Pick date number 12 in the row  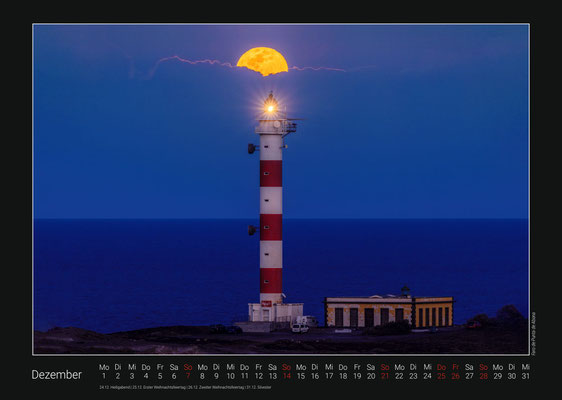tap(258, 376)
